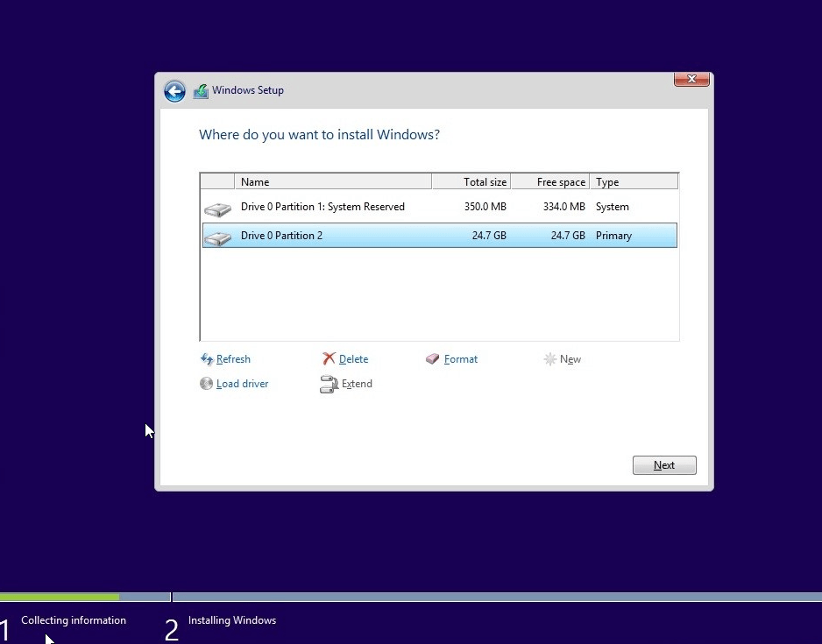
Task: Click the 350.0 MB total size cell
Action: pos(485,207)
